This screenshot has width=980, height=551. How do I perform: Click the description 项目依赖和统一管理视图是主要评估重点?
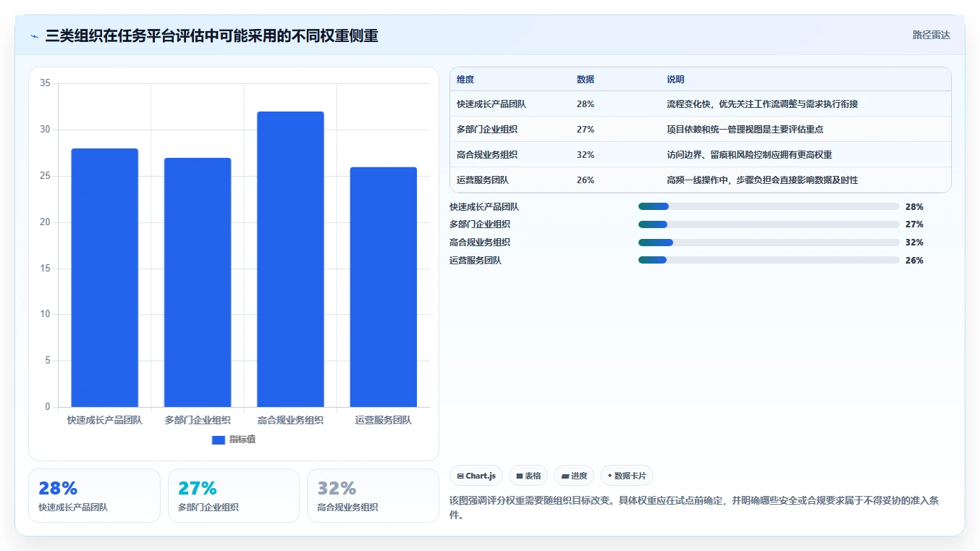click(745, 130)
